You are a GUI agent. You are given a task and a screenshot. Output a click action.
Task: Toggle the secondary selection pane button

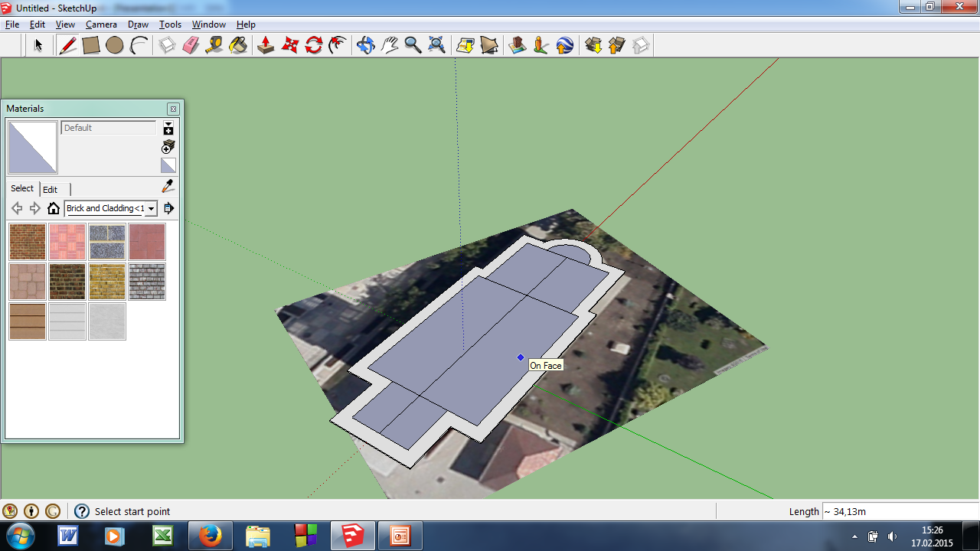click(168, 128)
